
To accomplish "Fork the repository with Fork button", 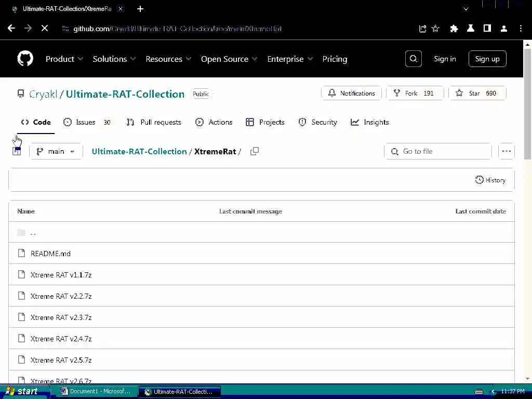I will [415, 94].
